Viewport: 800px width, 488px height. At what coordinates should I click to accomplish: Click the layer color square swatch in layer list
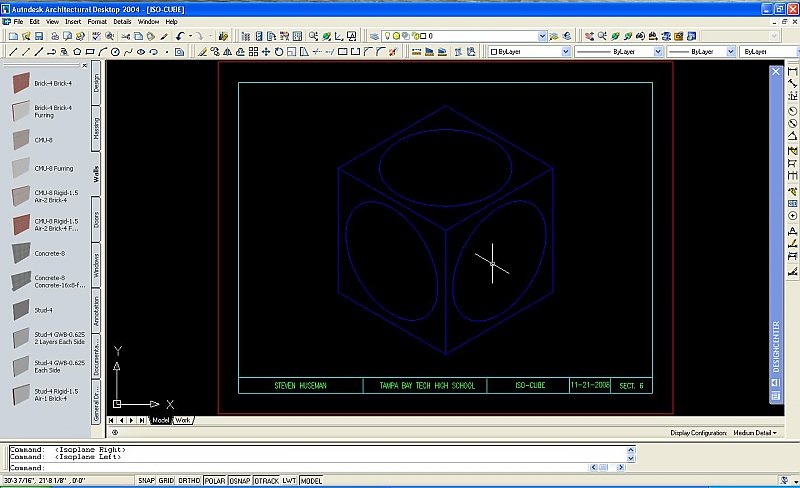(x=423, y=36)
